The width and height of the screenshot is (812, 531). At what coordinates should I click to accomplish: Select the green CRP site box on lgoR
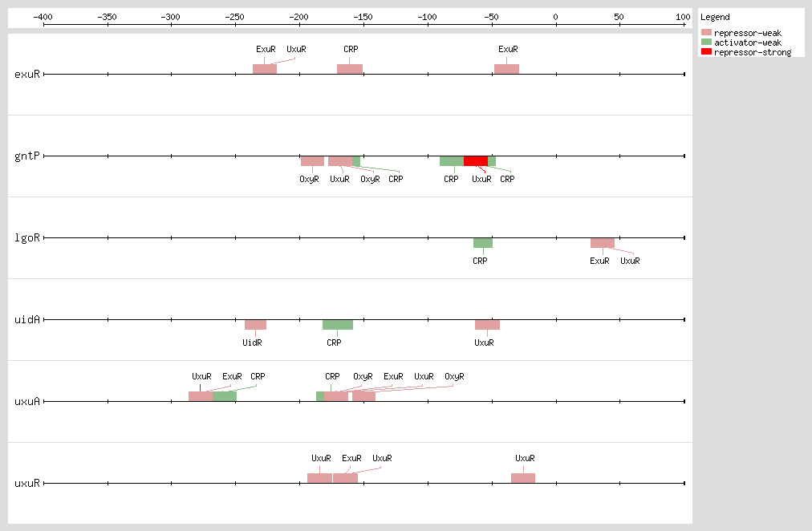pos(483,243)
